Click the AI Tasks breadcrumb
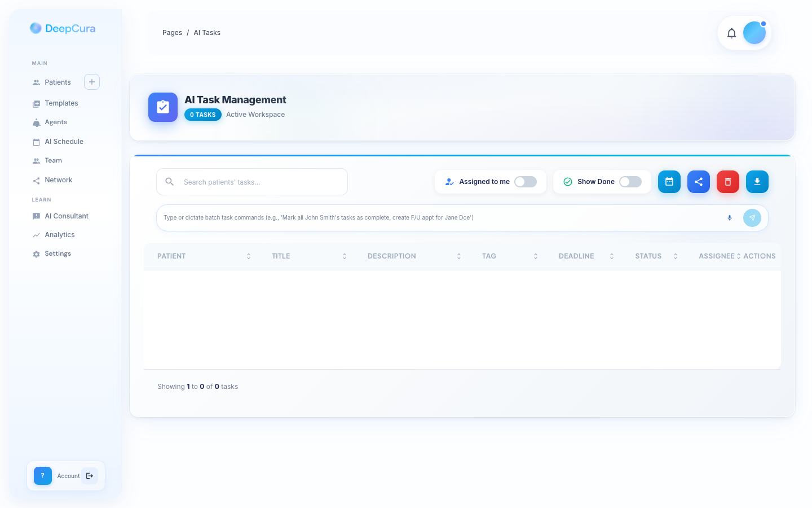Viewport: 812px width, 508px height. [207, 33]
